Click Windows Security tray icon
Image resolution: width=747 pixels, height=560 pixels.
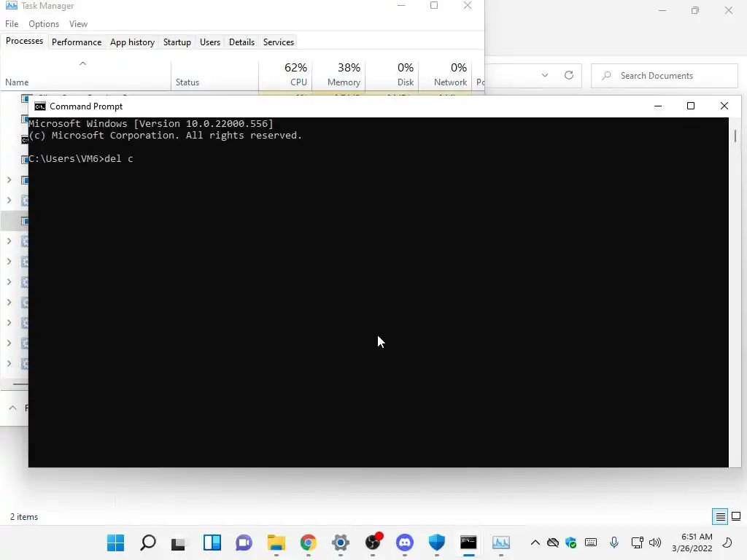pyautogui.click(x=570, y=542)
